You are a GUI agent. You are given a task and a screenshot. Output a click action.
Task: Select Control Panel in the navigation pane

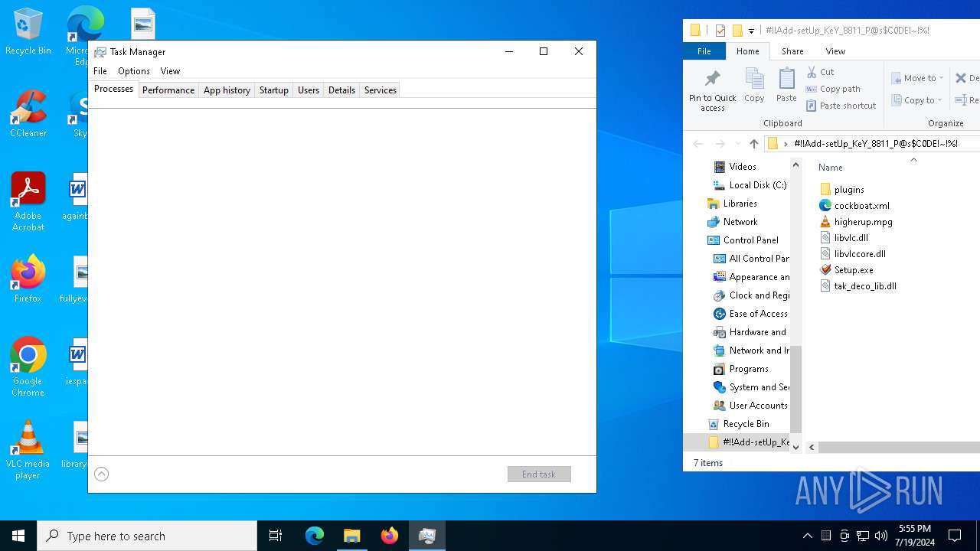click(743, 240)
